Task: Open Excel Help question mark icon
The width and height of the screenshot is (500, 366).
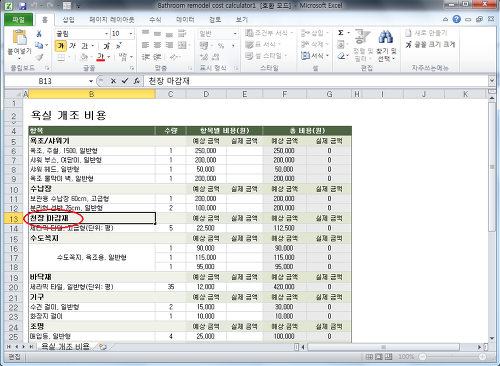Action: tap(457, 19)
